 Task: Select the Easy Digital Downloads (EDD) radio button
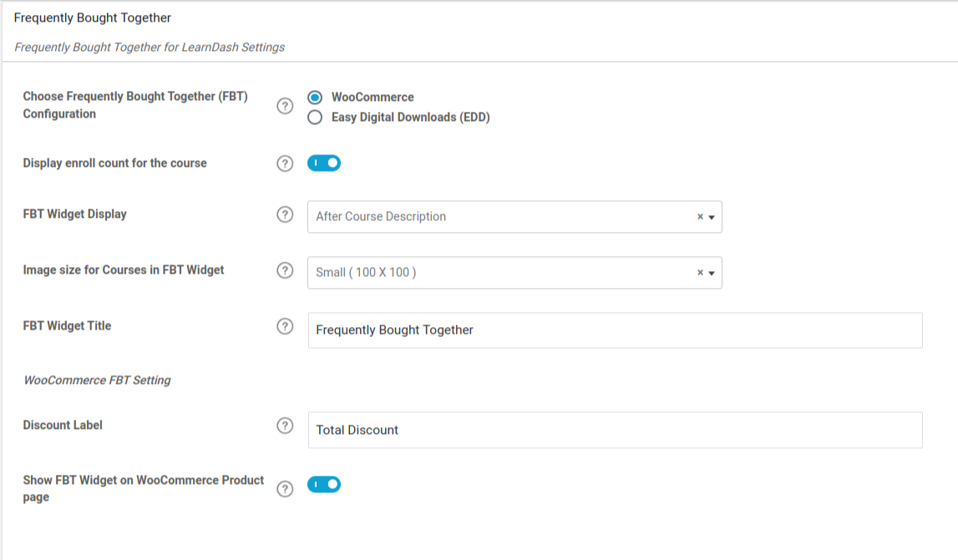pos(315,118)
